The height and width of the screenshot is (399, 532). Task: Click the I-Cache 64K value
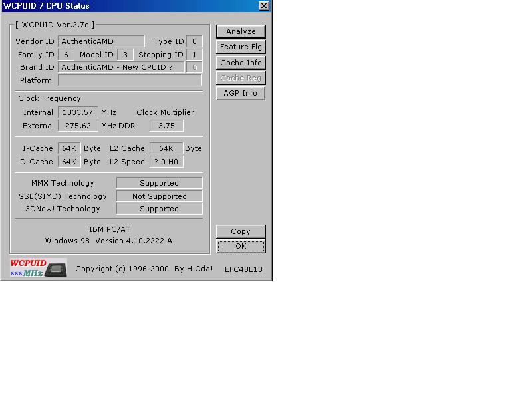click(69, 148)
